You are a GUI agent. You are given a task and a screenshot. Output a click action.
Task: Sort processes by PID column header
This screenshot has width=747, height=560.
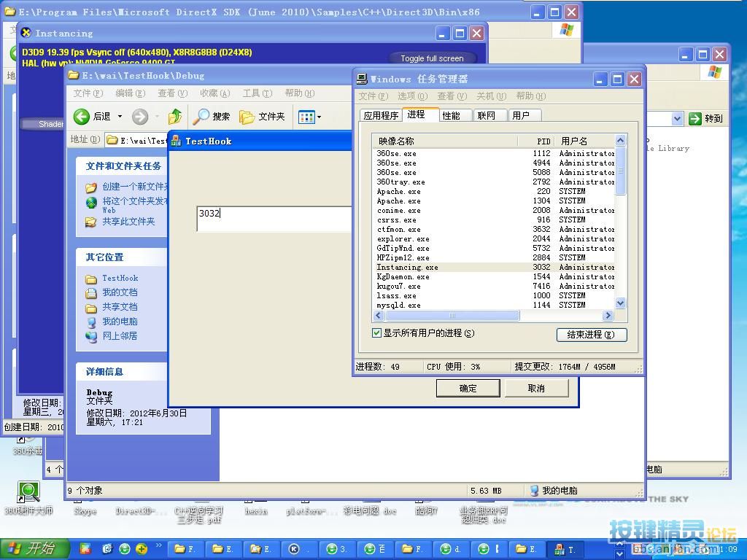(535, 141)
